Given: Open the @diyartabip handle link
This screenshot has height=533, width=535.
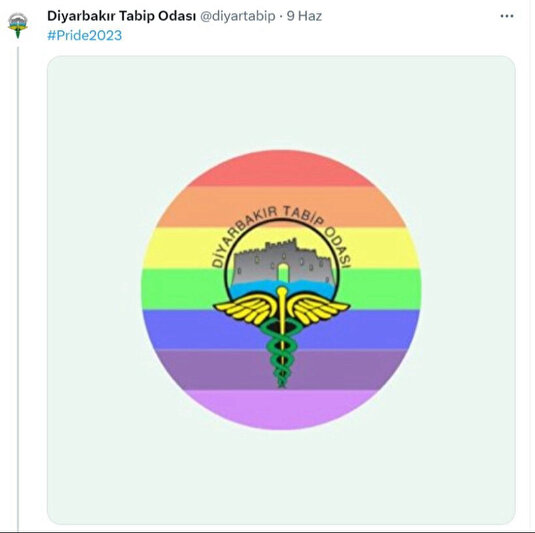Looking at the screenshot, I should coord(237,16).
